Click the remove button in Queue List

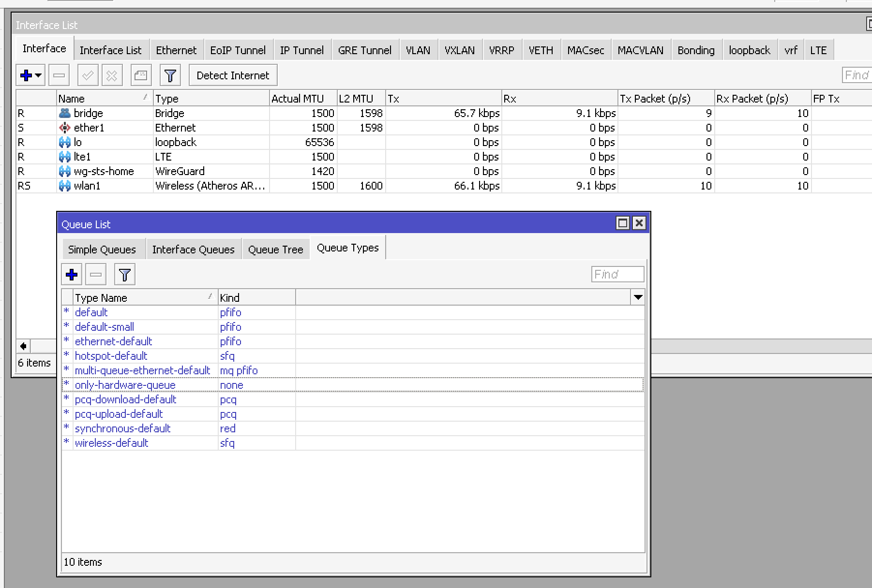pyautogui.click(x=96, y=275)
